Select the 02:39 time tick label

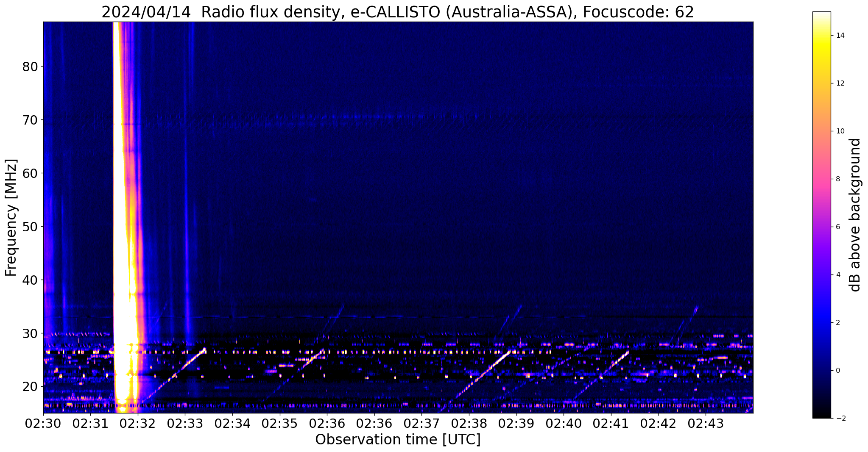(516, 423)
